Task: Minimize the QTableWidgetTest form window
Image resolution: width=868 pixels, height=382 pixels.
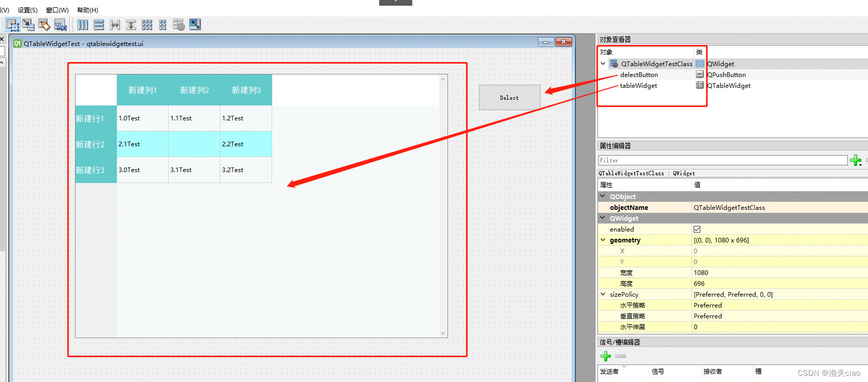Action: (x=546, y=42)
